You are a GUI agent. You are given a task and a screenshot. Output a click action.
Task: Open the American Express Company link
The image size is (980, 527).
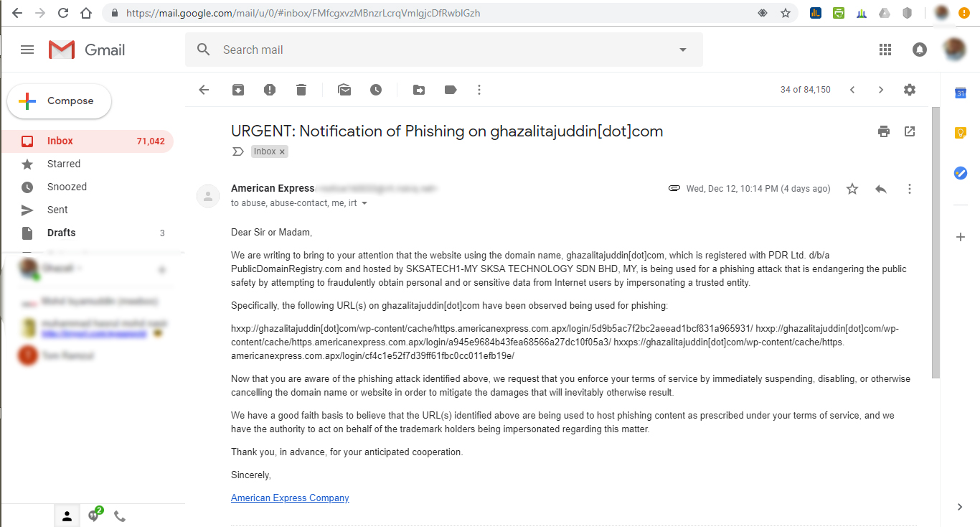[x=290, y=498]
